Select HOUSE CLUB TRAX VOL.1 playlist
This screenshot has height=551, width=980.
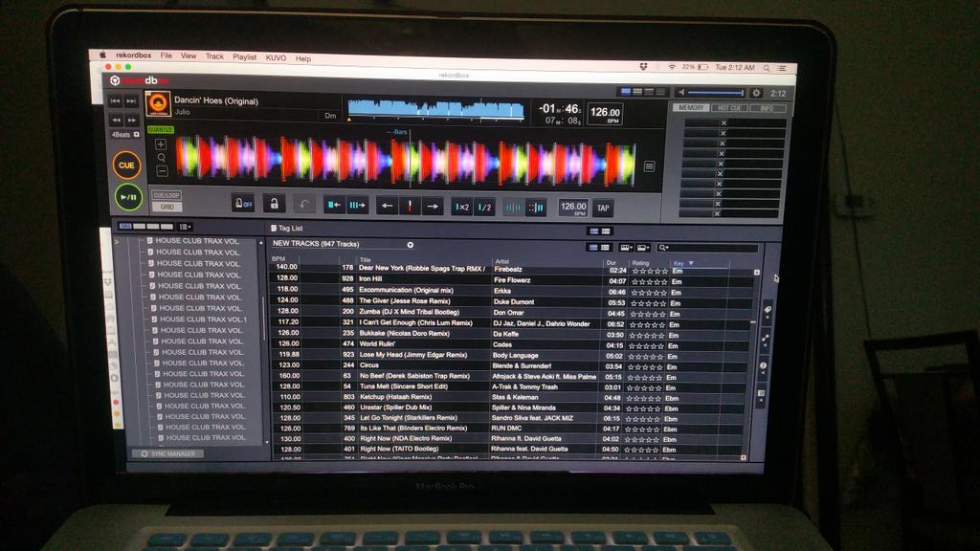[203, 320]
